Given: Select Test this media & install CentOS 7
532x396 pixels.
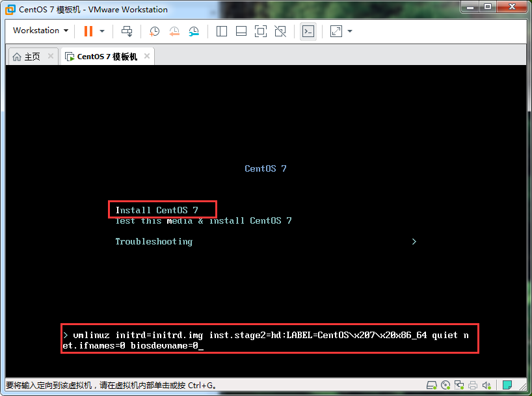Looking at the screenshot, I should pos(203,220).
